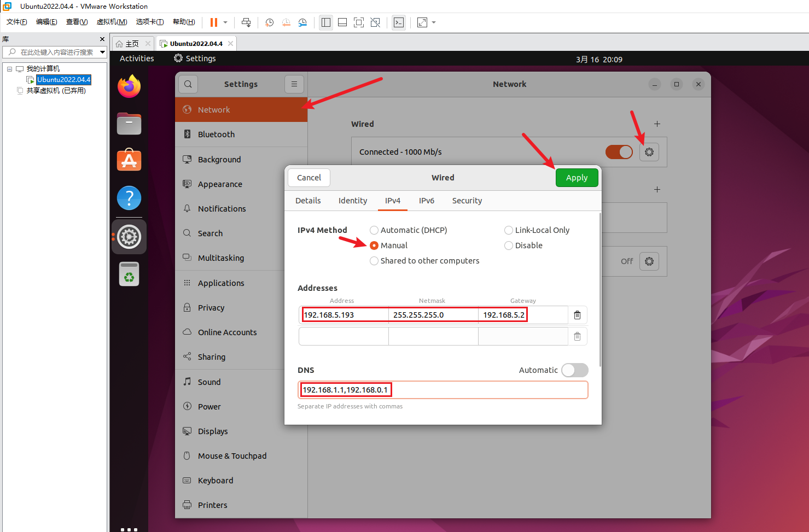Switch VMware to full screen mode

(359, 22)
